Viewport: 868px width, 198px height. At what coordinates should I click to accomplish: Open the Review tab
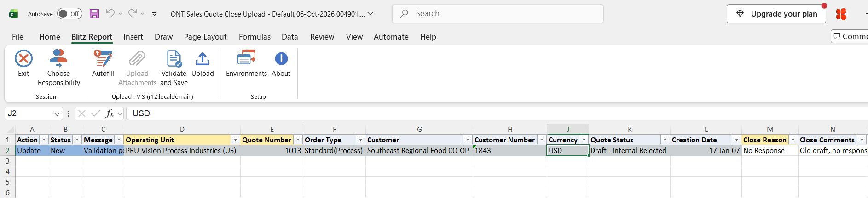[x=322, y=37]
